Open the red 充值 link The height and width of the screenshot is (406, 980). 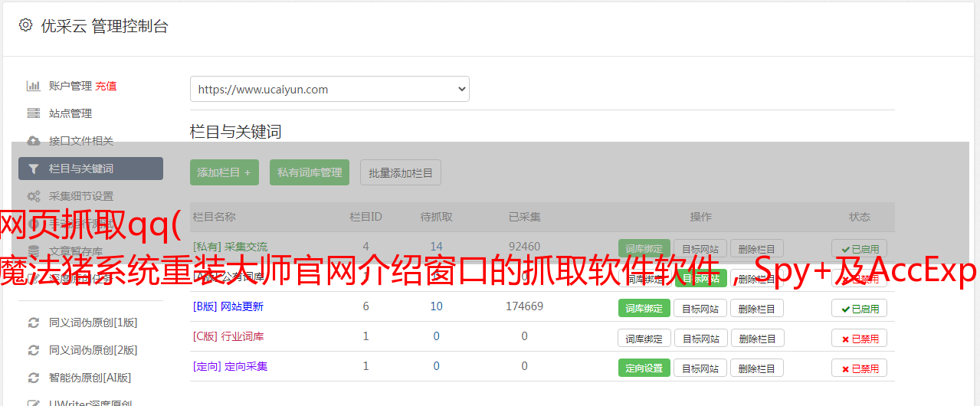106,86
